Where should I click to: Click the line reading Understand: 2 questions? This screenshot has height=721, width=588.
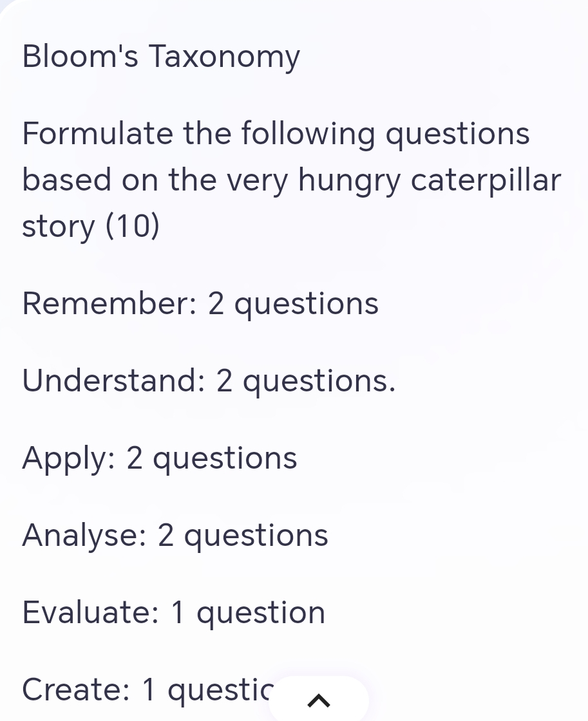208,380
